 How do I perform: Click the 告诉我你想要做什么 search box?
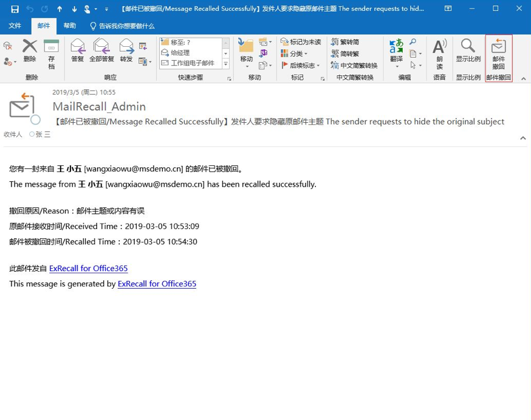point(126,26)
